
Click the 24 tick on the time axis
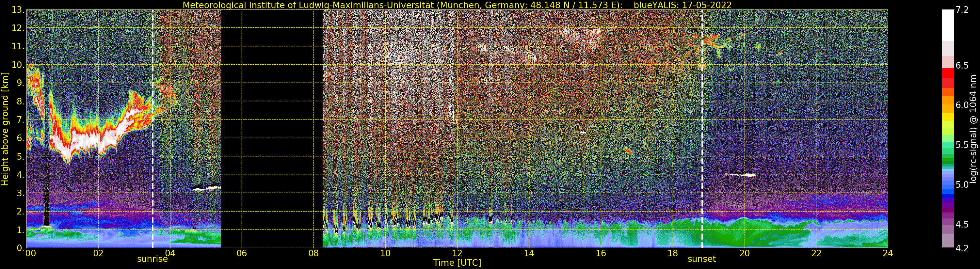(888, 253)
